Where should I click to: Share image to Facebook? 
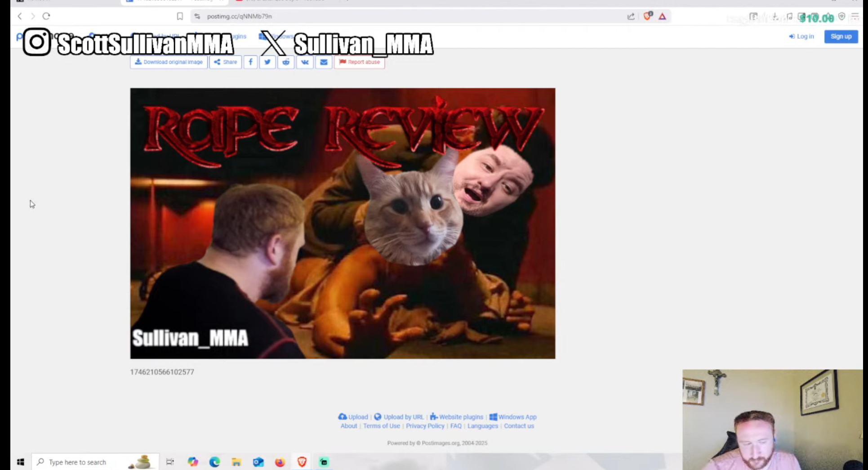click(x=251, y=62)
